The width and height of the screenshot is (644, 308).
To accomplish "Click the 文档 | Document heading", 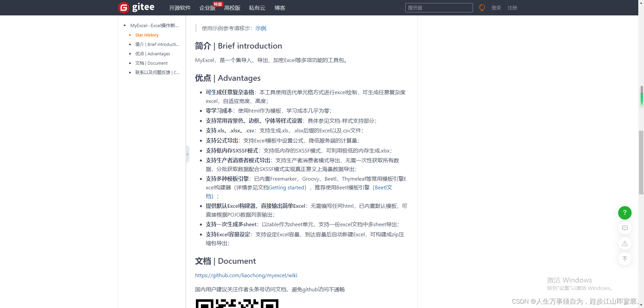I will 225,261.
